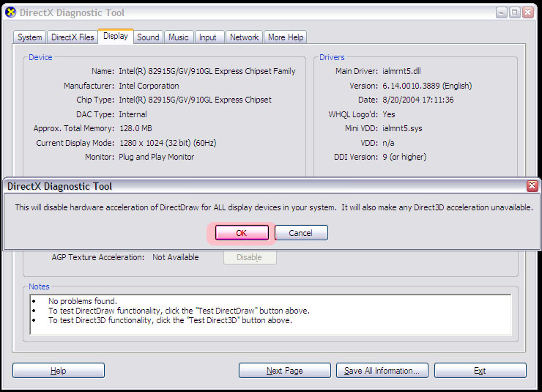This screenshot has width=542, height=392.
Task: Click the DirectX icon in the title bar
Action: (10, 12)
